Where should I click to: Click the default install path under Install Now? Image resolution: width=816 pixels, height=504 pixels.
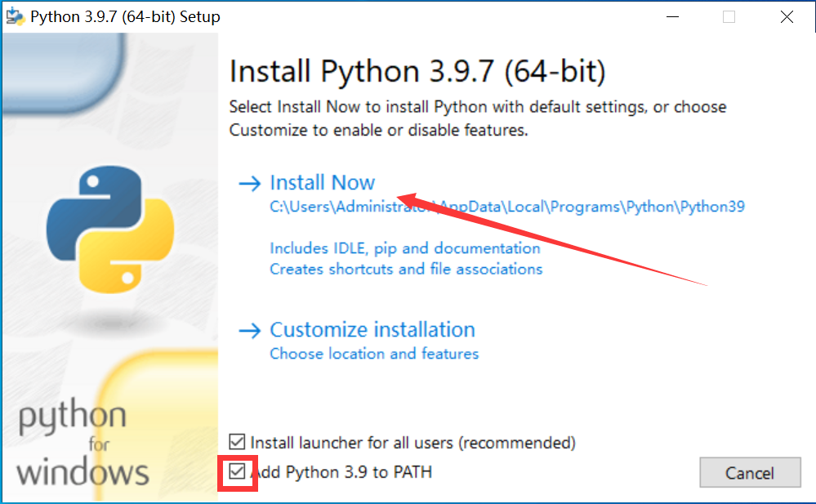click(x=506, y=207)
